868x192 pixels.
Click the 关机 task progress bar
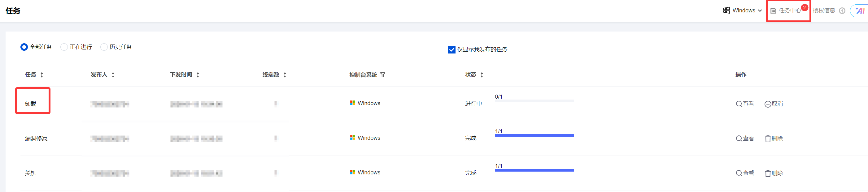534,170
